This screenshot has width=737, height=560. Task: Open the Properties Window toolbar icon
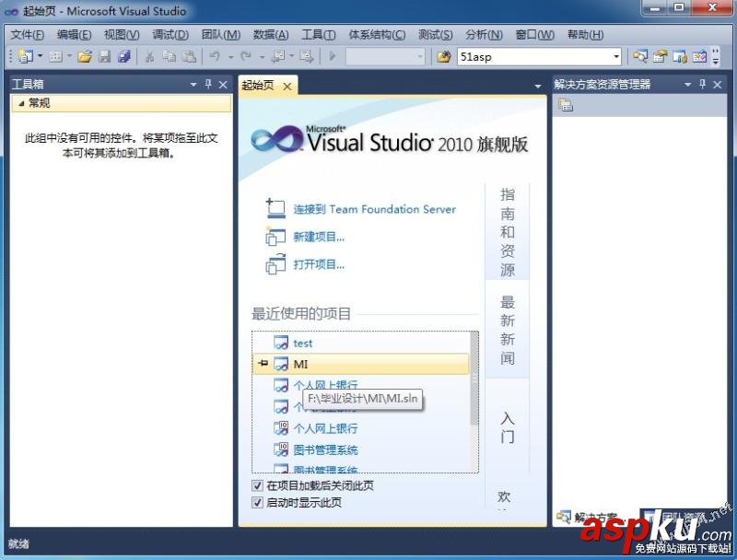[660, 57]
